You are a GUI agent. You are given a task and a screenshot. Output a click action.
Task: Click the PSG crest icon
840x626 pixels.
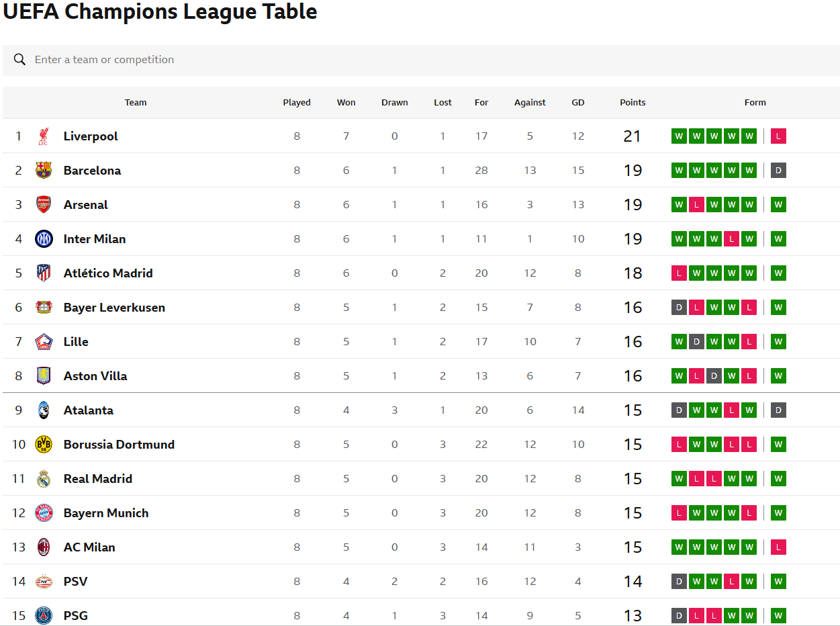coord(44,616)
